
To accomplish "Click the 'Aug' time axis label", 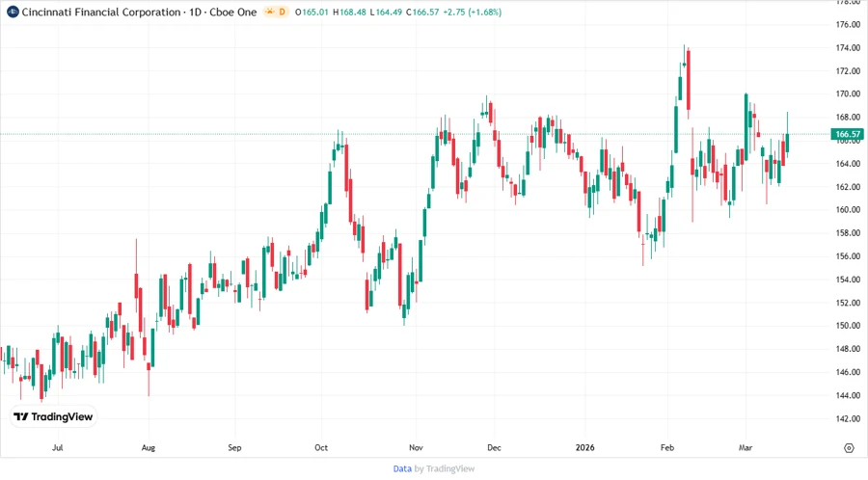I will pos(148,447).
